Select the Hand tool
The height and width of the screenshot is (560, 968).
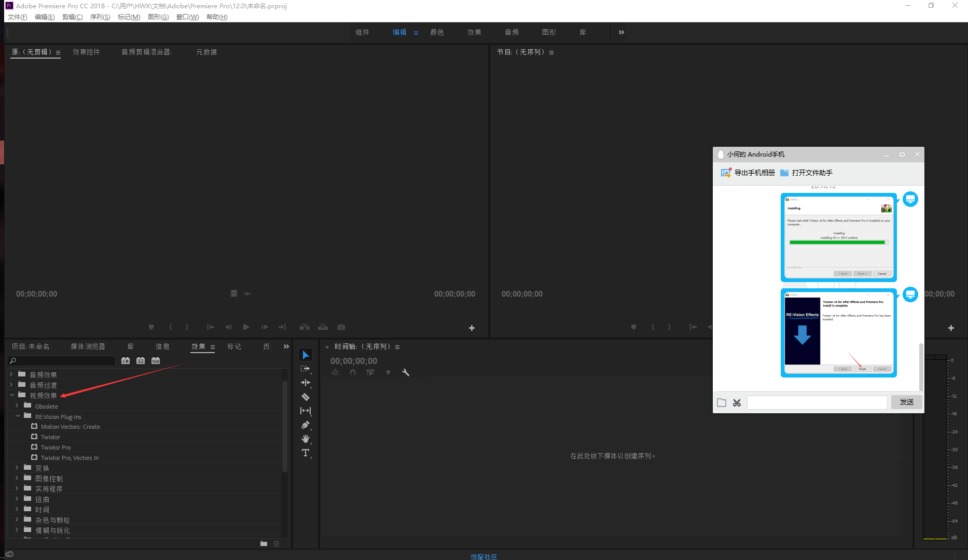(x=306, y=439)
